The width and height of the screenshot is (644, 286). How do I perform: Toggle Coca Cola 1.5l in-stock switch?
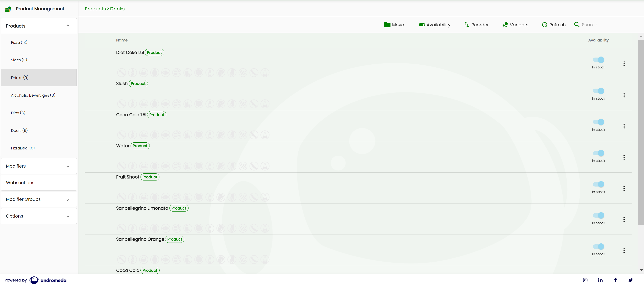tap(598, 122)
